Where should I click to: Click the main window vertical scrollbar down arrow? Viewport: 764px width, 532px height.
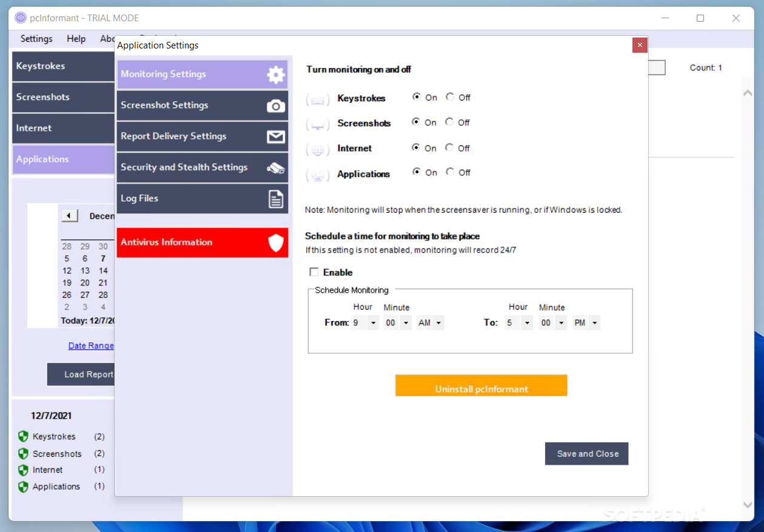[748, 505]
